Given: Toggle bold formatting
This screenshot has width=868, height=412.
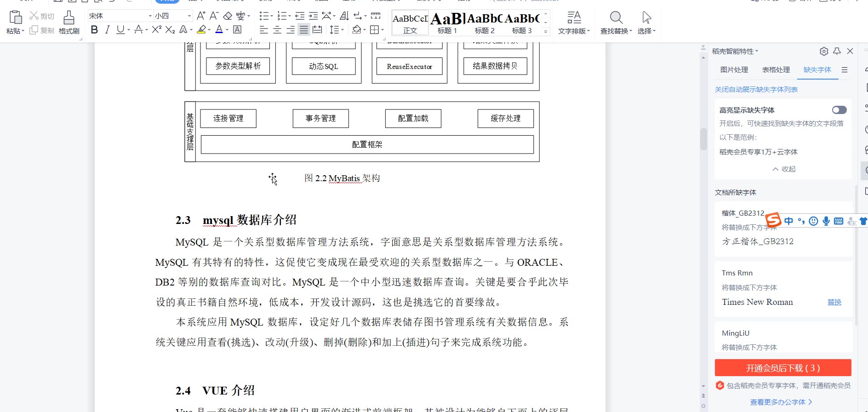Looking at the screenshot, I should pyautogui.click(x=94, y=30).
